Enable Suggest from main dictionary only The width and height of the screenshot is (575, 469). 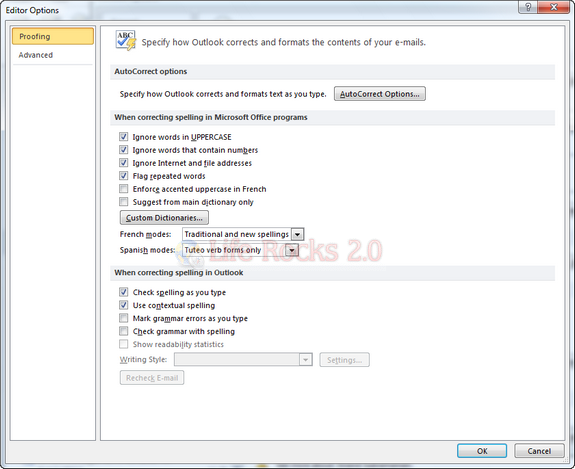124,202
